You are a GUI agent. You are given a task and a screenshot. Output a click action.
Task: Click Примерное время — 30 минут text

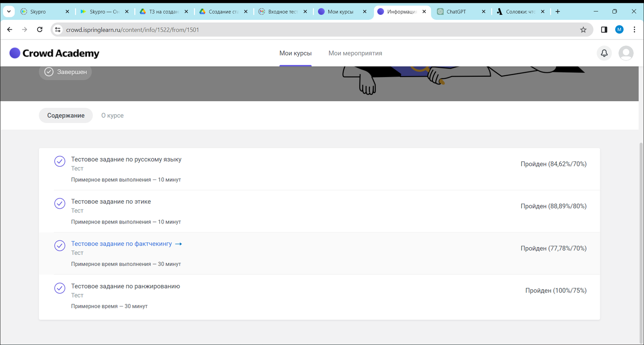click(x=109, y=306)
